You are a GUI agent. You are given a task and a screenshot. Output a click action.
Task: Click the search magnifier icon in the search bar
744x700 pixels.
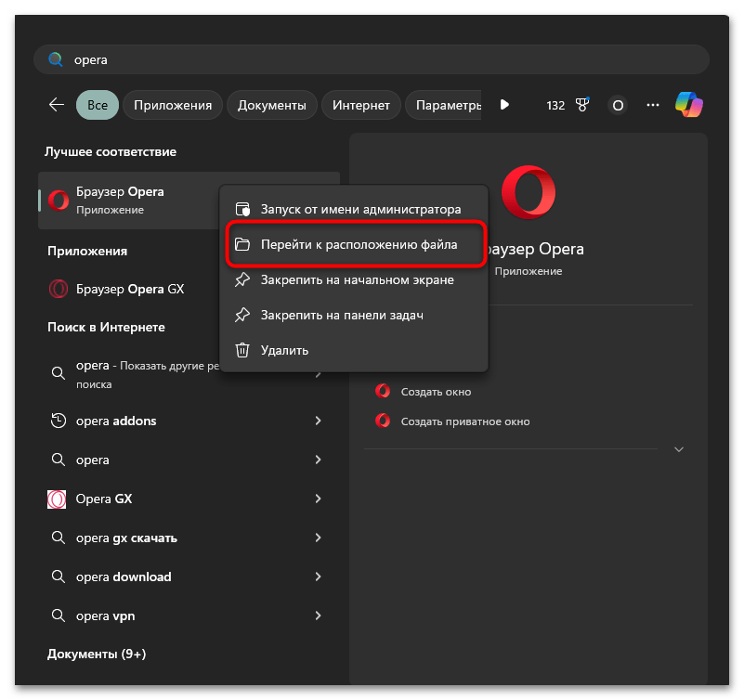[56, 59]
